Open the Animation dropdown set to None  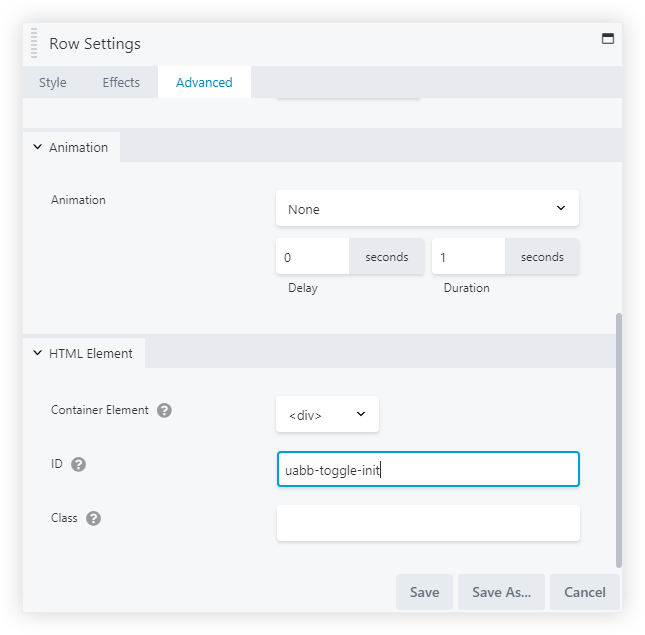pos(427,209)
